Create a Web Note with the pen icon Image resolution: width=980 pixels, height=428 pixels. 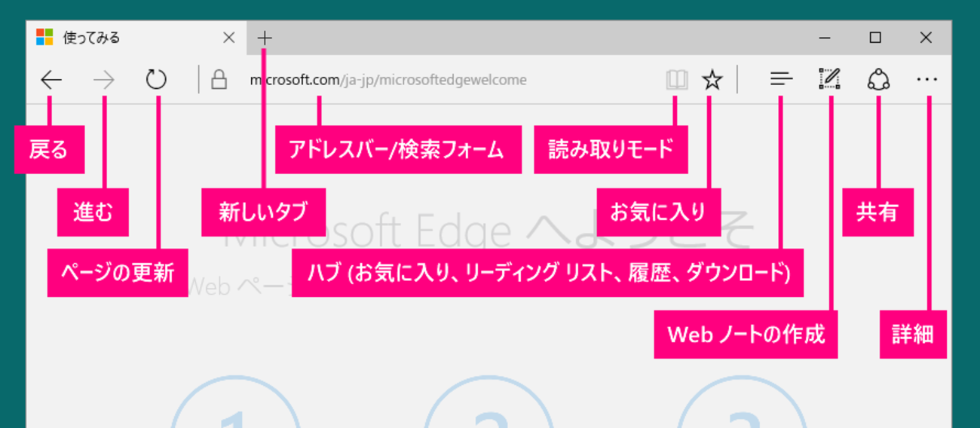(x=829, y=79)
